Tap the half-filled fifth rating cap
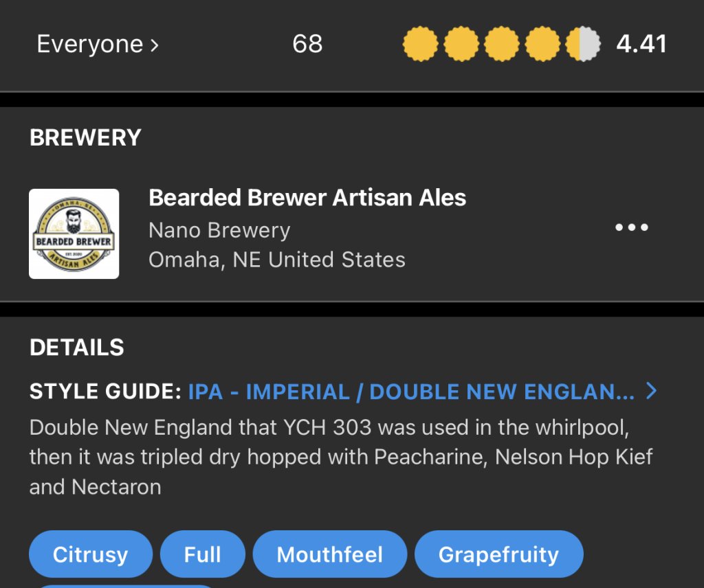Viewport: 704px width, 588px height. (583, 45)
